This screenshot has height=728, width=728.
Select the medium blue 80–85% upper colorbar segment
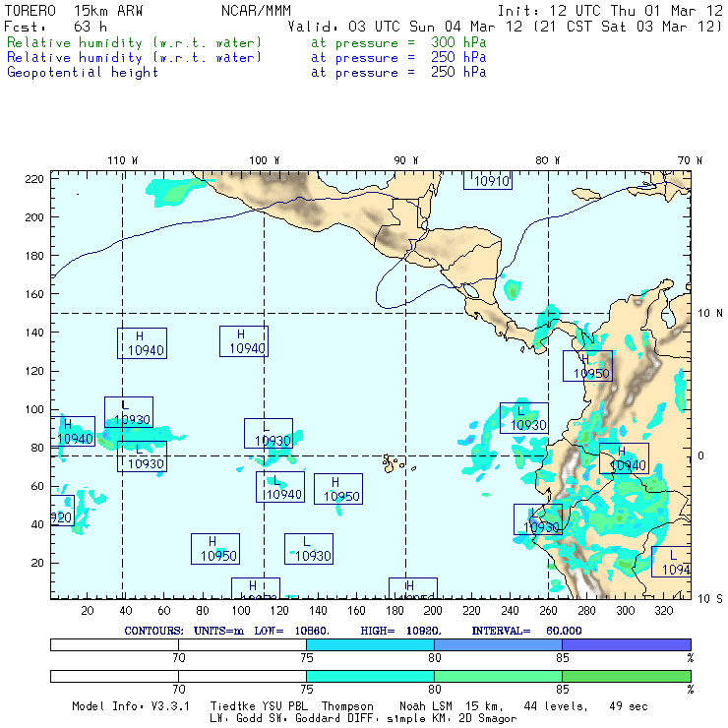point(498,643)
